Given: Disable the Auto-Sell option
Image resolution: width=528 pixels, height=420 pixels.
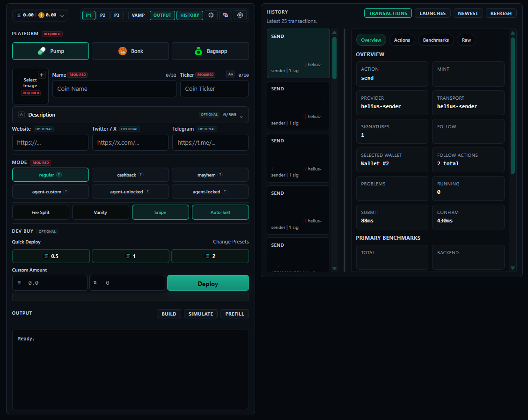Looking at the screenshot, I should (220, 212).
